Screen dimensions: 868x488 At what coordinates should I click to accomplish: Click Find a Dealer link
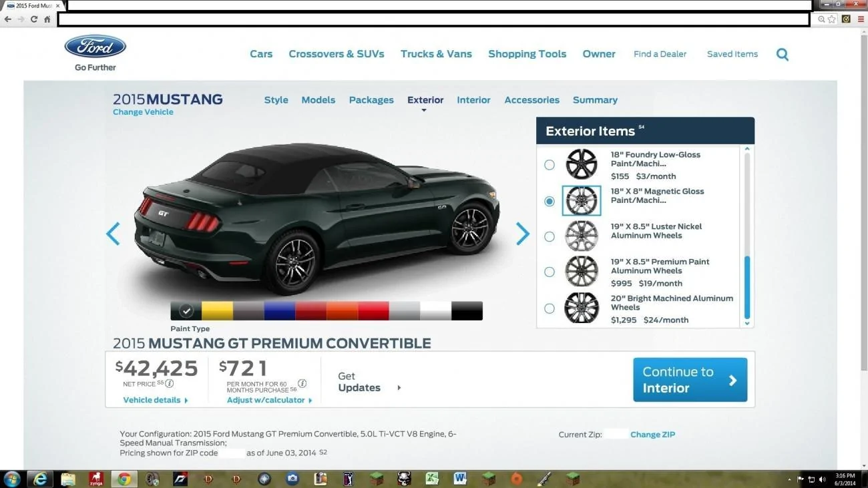pyautogui.click(x=660, y=54)
